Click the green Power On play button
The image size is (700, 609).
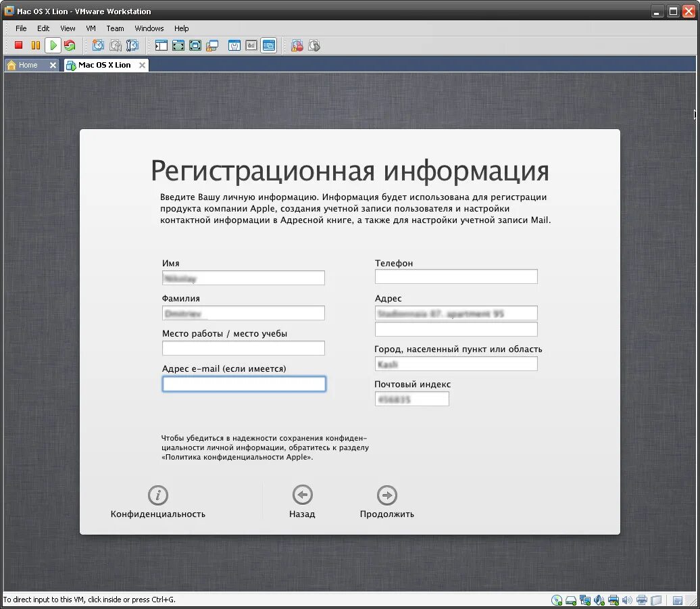click(x=53, y=45)
